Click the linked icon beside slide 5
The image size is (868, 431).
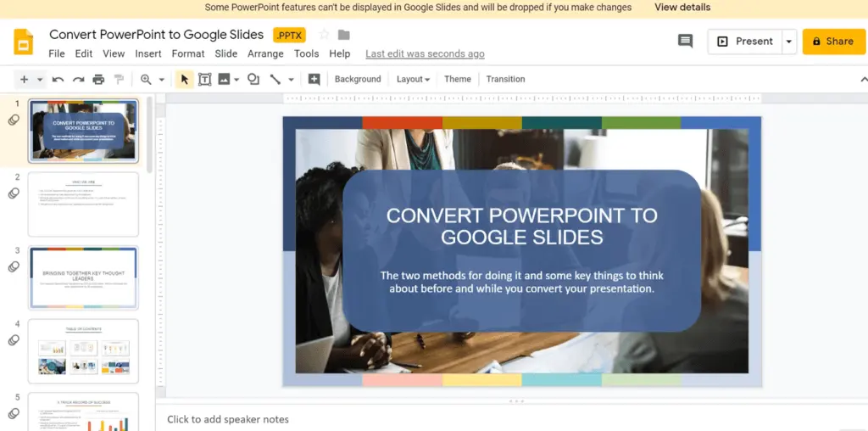[14, 413]
